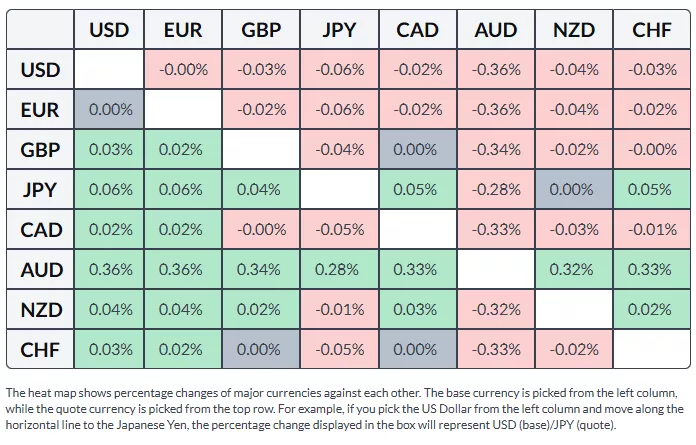This screenshot has width=696, height=445.
Task: Click the AUD/NZD cell showing 0.32%
Action: (573, 270)
